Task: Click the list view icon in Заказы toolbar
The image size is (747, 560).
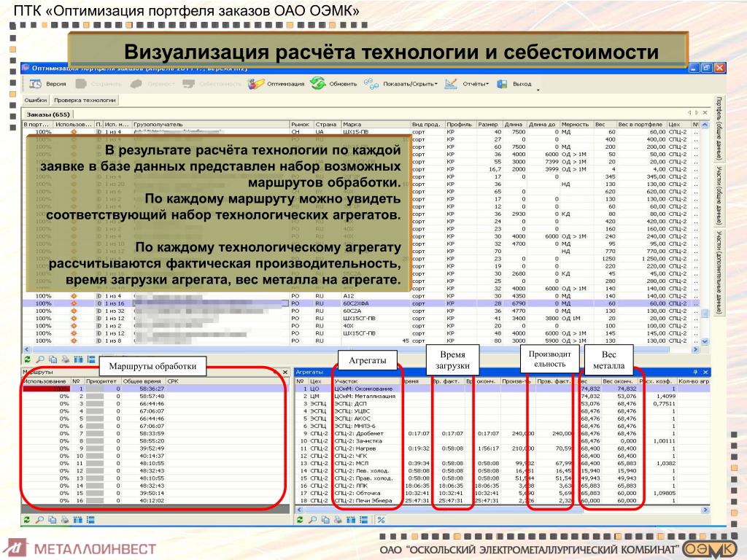Action: coord(91,359)
